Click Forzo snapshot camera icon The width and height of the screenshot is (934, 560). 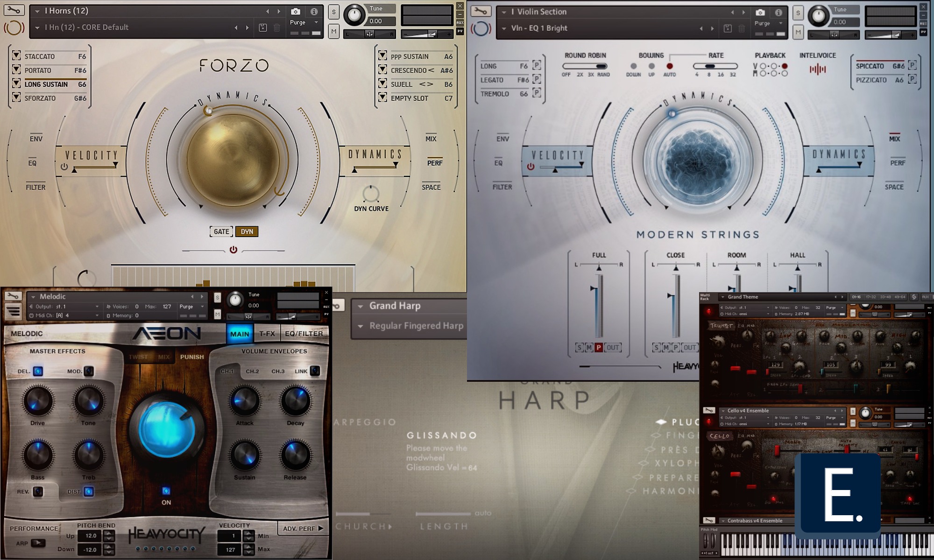tap(296, 11)
